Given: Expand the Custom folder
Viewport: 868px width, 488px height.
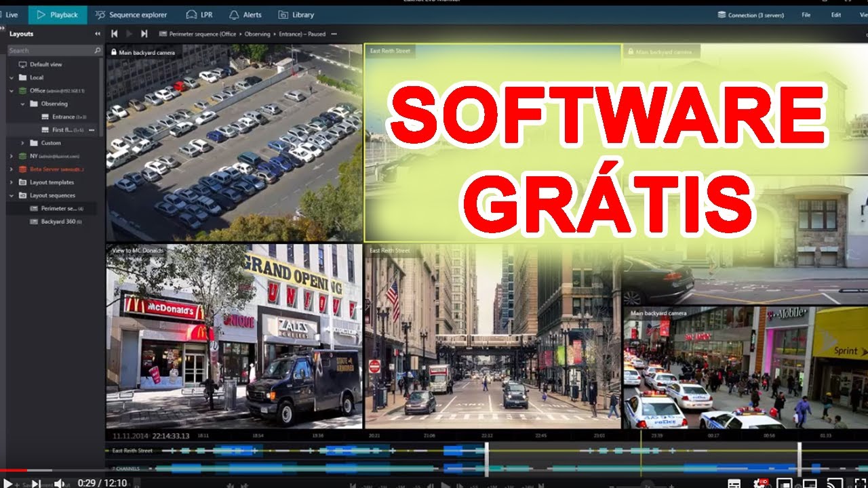Looking at the screenshot, I should click(x=22, y=143).
